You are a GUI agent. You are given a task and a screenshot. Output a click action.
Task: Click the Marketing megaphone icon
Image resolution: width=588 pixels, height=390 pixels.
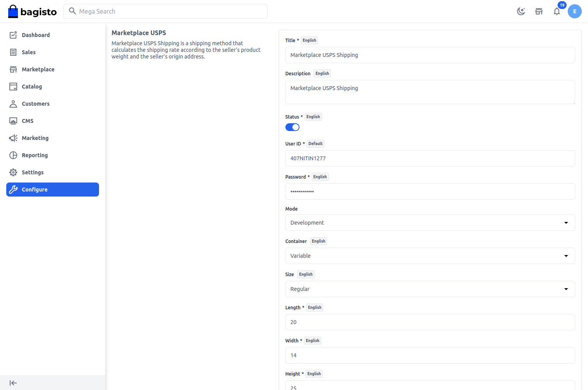point(13,138)
